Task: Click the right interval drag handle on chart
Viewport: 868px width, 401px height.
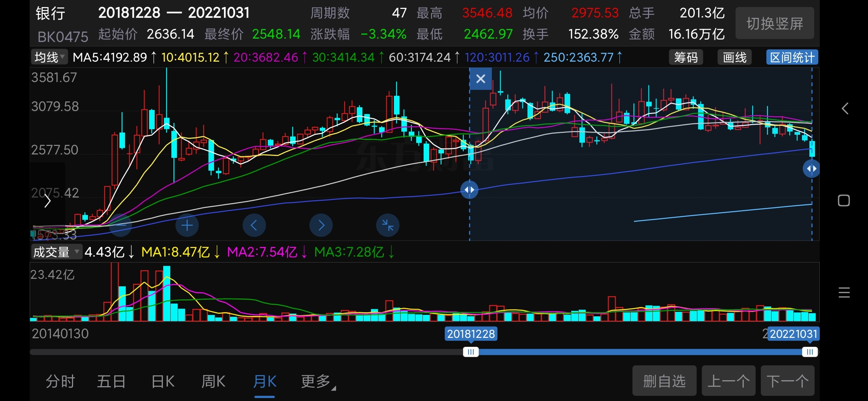Action: (811, 169)
